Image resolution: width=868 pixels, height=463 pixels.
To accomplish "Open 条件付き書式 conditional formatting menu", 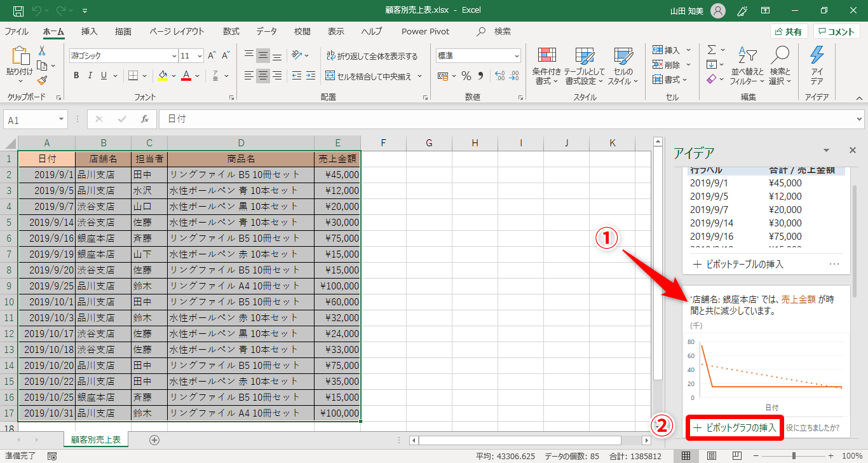I will [x=546, y=66].
